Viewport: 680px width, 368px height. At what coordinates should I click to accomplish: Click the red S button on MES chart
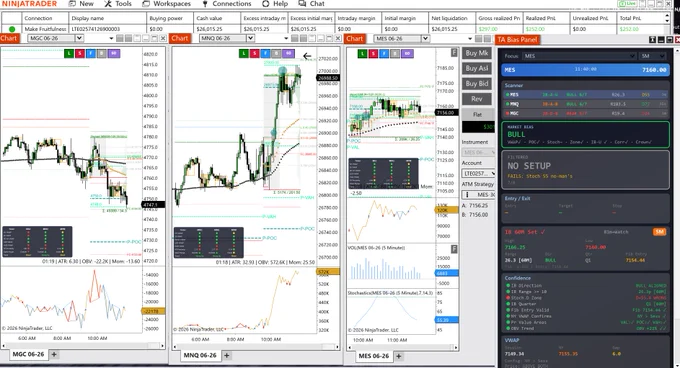(x=373, y=54)
